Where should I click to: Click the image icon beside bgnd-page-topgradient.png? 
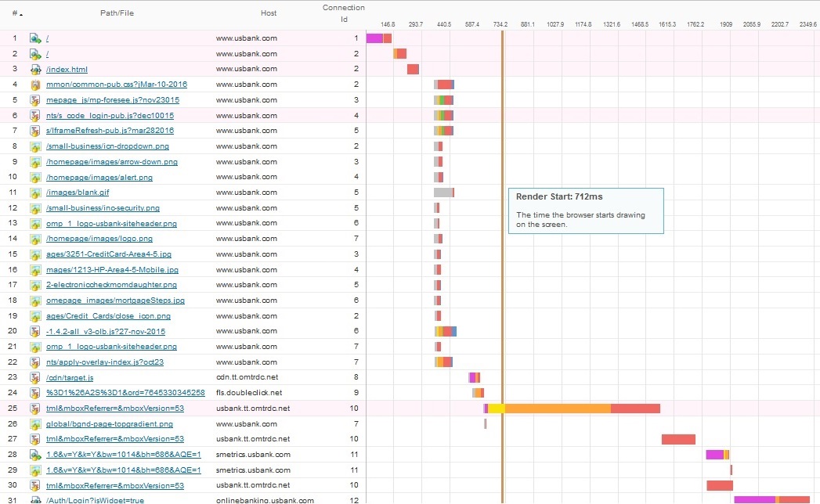pos(35,424)
